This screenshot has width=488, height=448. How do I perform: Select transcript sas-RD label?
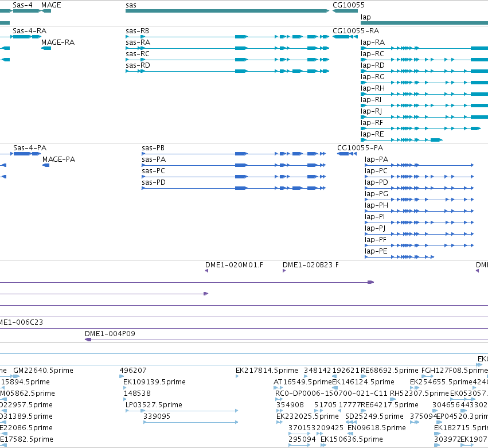pyautogui.click(x=138, y=65)
